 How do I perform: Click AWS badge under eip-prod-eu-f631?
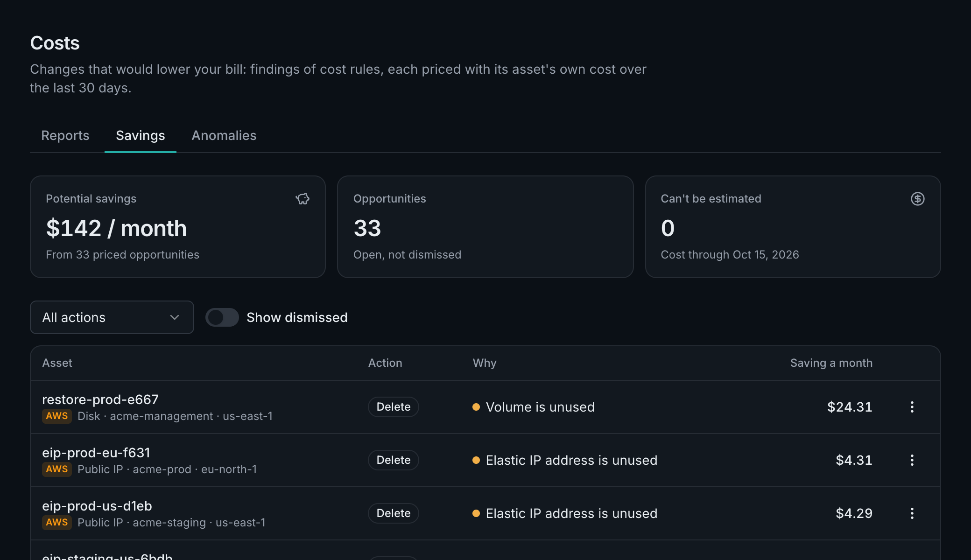57,469
